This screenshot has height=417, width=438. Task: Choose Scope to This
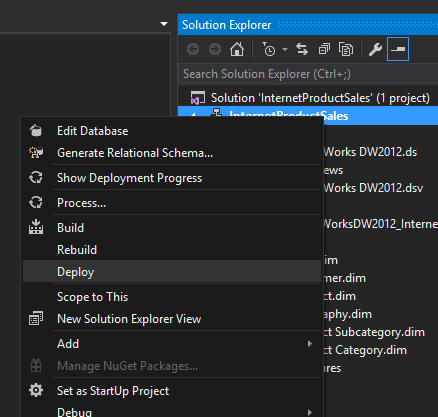pyautogui.click(x=172, y=297)
